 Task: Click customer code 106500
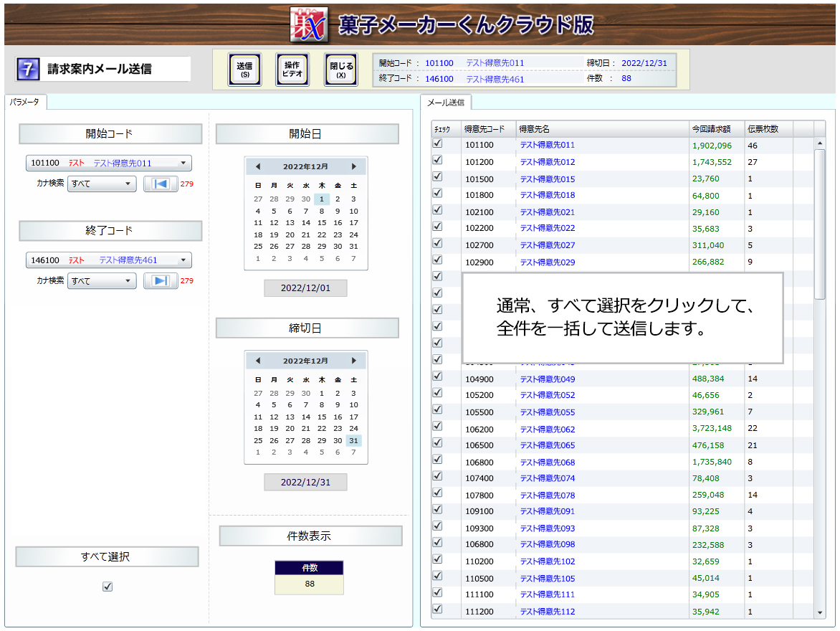(479, 445)
